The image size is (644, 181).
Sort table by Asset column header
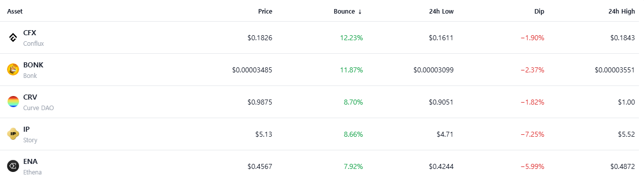click(x=15, y=11)
